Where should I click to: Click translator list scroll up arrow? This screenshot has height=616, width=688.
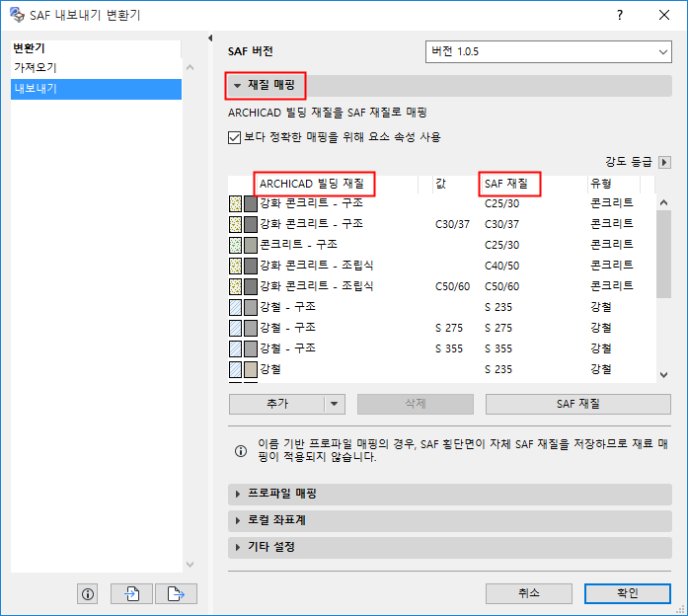coord(190,67)
